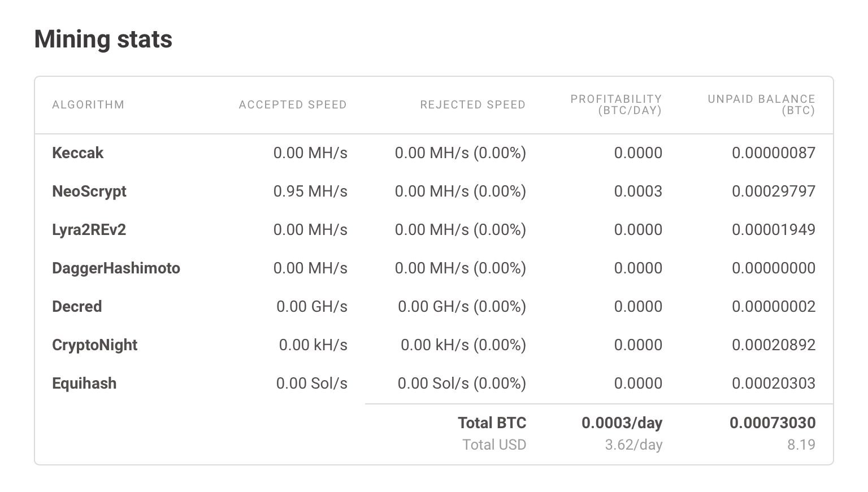The image size is (868, 492).
Task: Click the DaggerHashimoto algorithm name
Action: [116, 268]
